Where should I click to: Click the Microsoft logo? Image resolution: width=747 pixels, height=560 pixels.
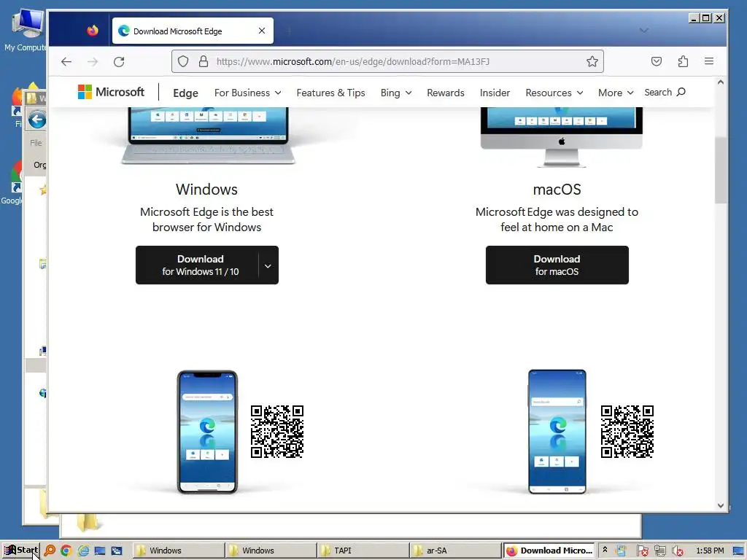(x=111, y=92)
